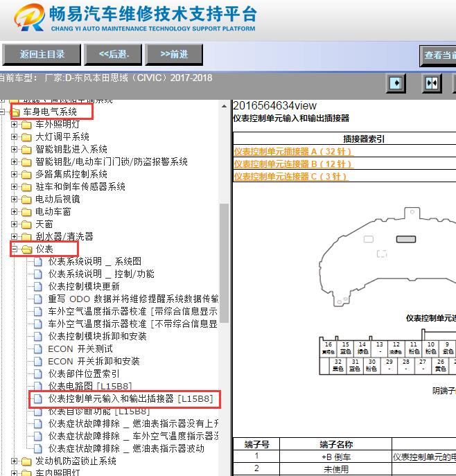Expand the 电动后视镜 folder
This screenshot has height=476, width=456.
point(14,199)
